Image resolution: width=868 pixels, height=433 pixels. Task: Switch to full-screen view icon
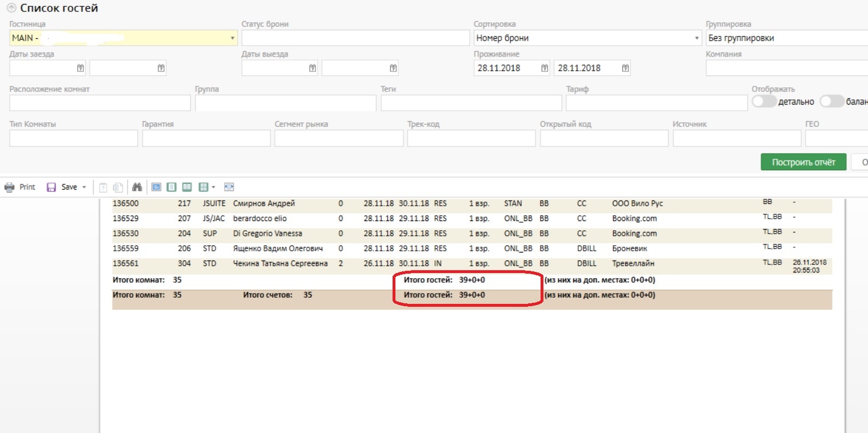coord(157,187)
